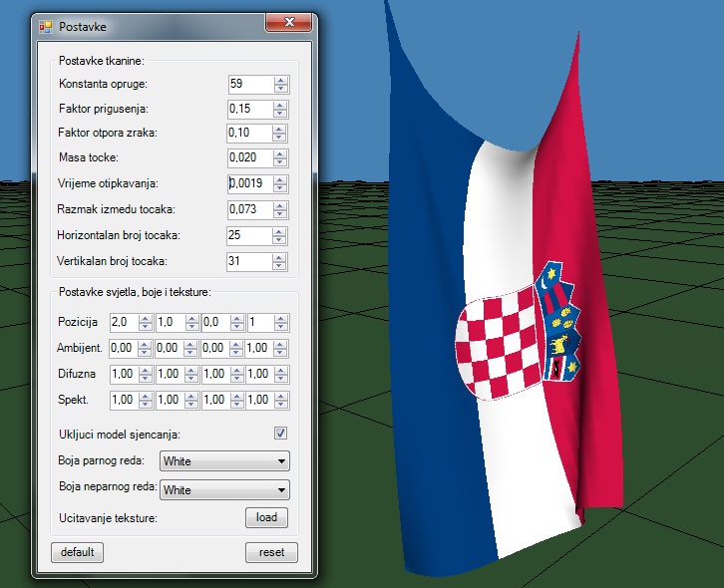Click the first Ambijent. value field
The image size is (724, 588).
[x=124, y=349]
